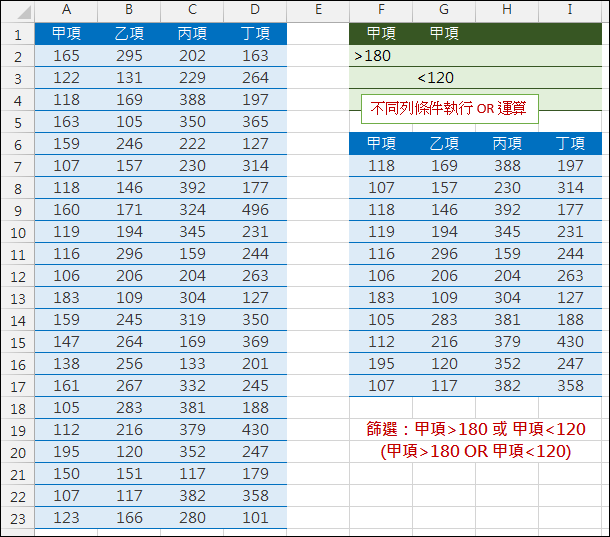Select result cell I8 with value 314

coord(570,188)
